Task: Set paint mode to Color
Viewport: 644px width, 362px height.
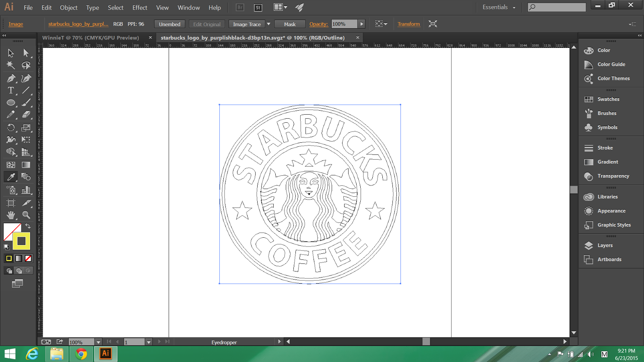Action: (x=9, y=258)
